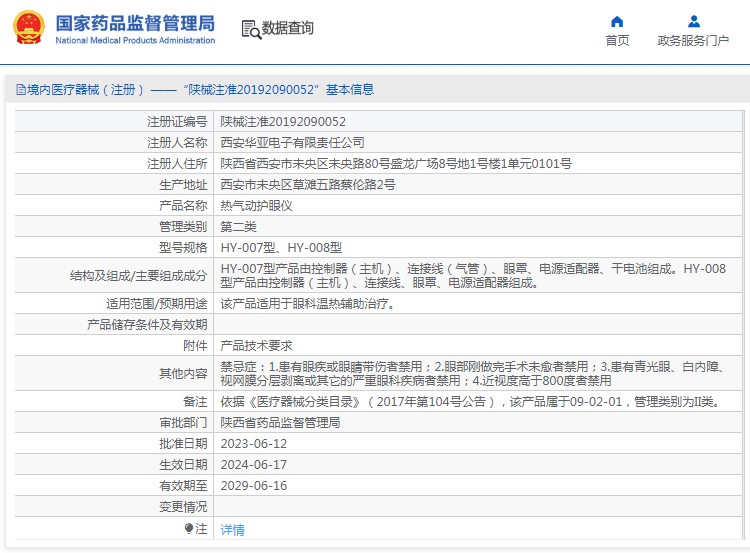750x553 pixels.
Task: Click the 首页 text label
Action: coord(617,41)
